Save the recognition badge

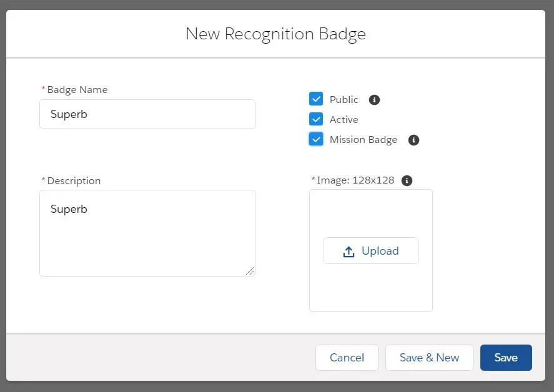(x=506, y=358)
